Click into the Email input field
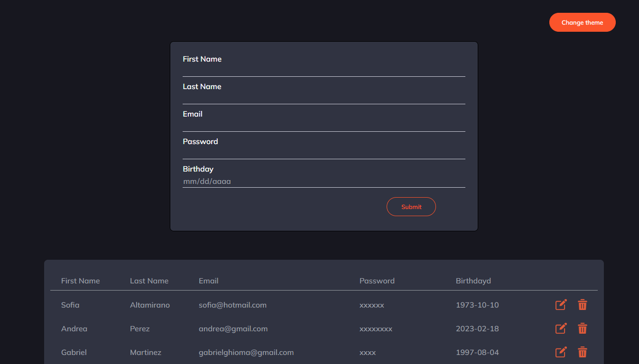639x364 pixels. click(x=324, y=125)
